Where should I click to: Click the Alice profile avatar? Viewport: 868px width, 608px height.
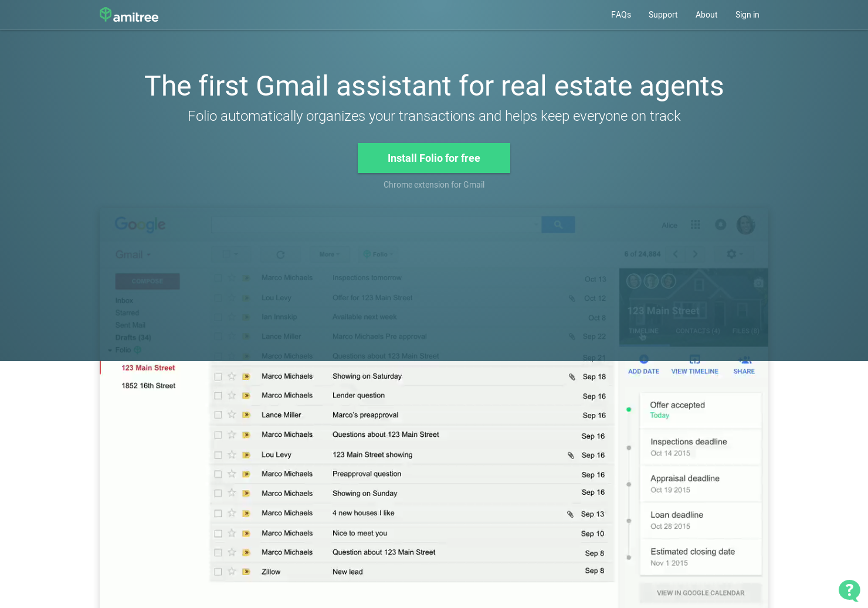point(746,225)
